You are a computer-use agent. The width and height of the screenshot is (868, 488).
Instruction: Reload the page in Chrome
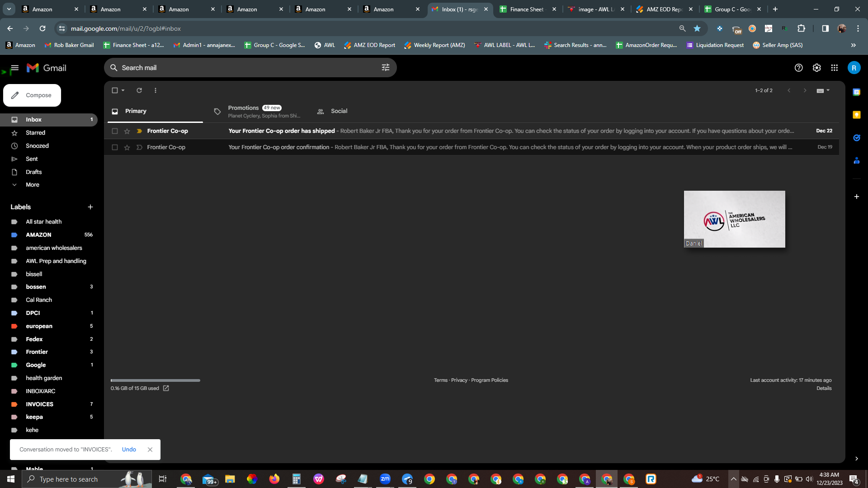pyautogui.click(x=42, y=28)
